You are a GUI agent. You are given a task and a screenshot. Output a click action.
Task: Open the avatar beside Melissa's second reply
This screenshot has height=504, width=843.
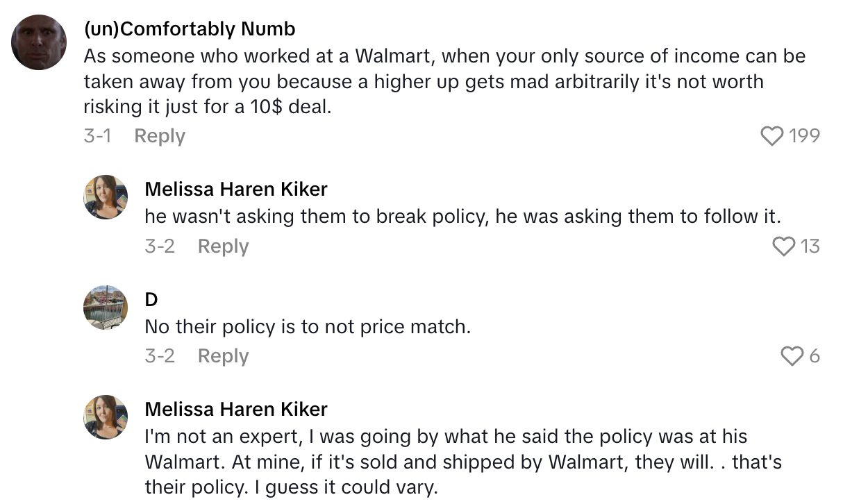[106, 417]
